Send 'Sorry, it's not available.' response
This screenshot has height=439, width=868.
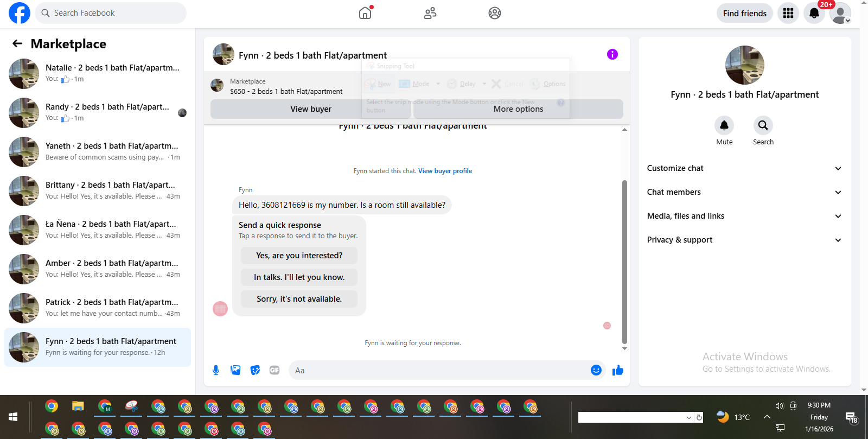coord(299,299)
